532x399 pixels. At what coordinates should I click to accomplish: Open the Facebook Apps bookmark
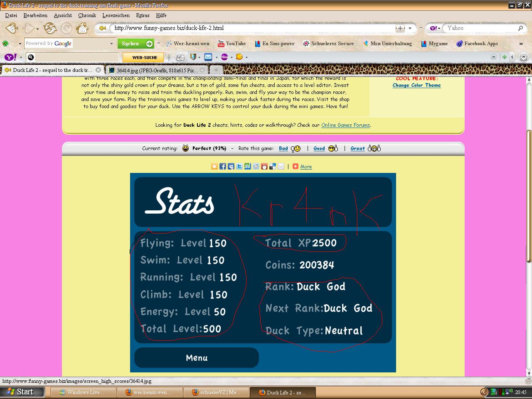477,44
